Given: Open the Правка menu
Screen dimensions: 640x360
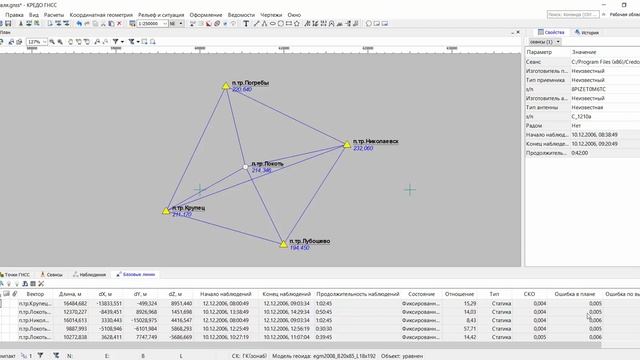Looking at the screenshot, I should click(14, 15).
